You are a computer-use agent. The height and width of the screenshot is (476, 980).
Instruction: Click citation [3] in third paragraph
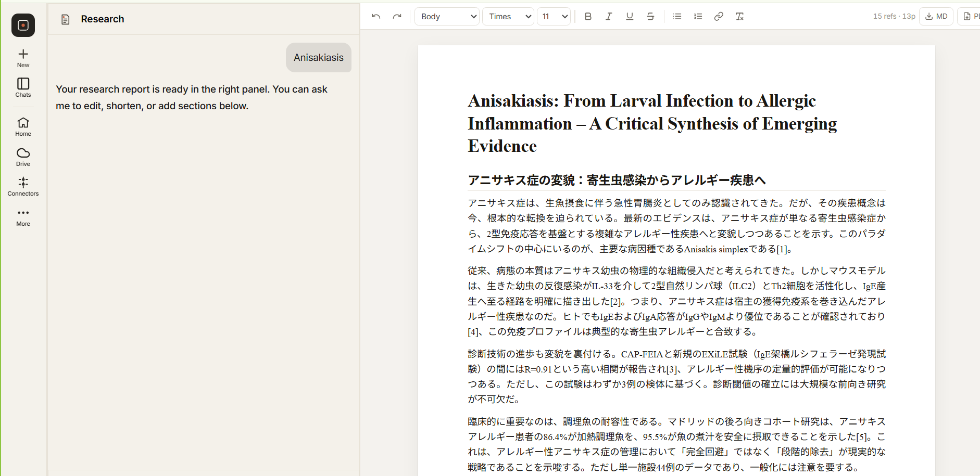(x=672, y=369)
